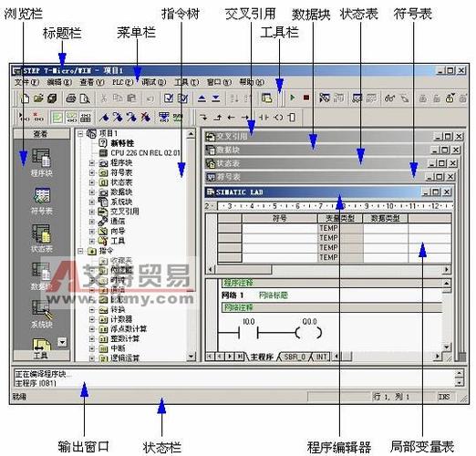The width and height of the screenshot is (476, 456).
Task: Click the Program Status monitoring toolbar icon
Action: 325,98
